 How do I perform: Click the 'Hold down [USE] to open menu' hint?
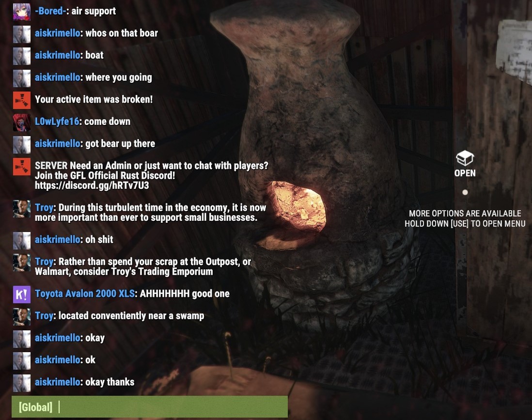pos(465,224)
